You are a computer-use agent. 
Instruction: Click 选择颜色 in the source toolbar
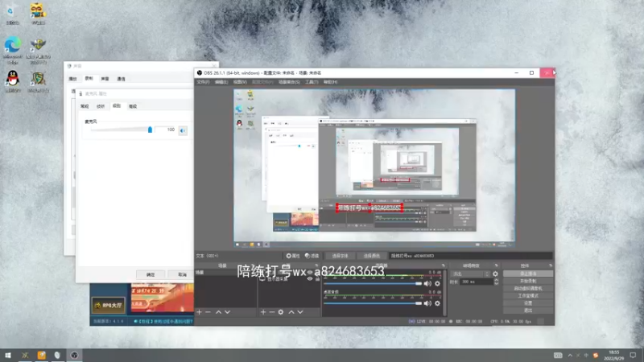point(372,256)
